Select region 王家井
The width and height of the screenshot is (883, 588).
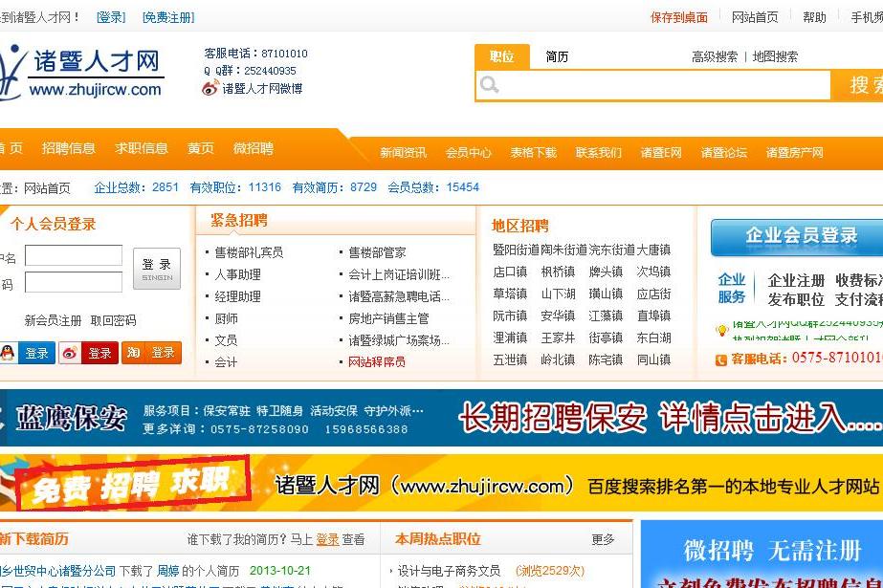coord(558,338)
